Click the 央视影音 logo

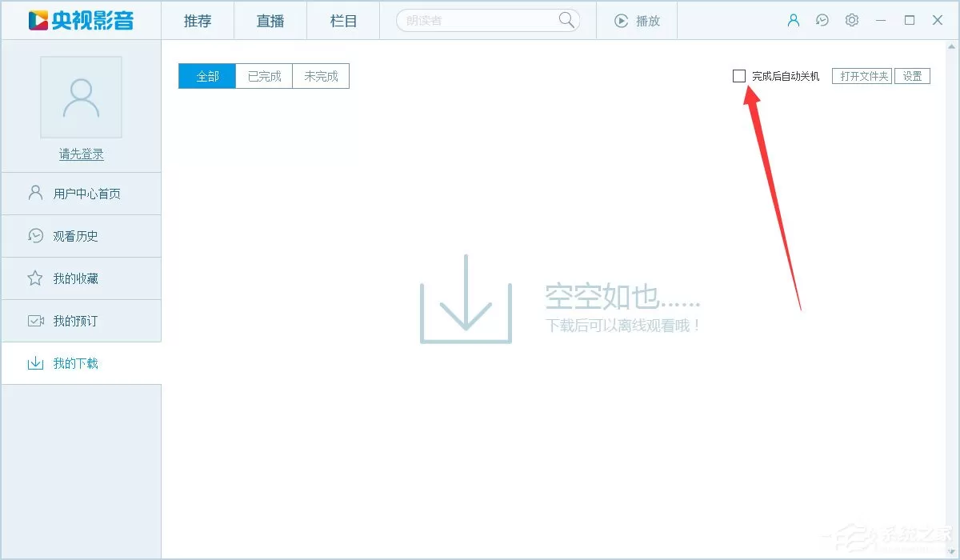pos(81,20)
